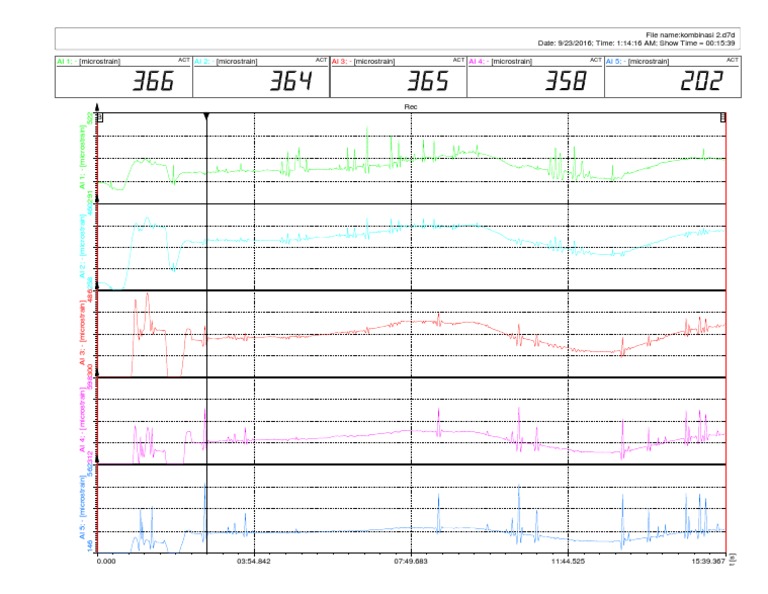
Task: Select the green 'AI 1:' meter channel label
Action: pyautogui.click(x=65, y=61)
